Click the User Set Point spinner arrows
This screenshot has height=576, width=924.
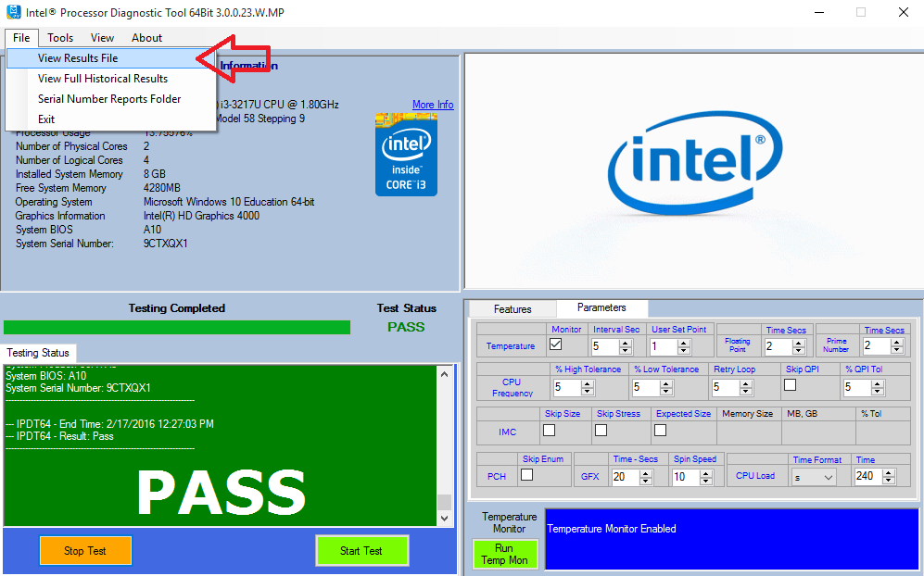(x=684, y=346)
